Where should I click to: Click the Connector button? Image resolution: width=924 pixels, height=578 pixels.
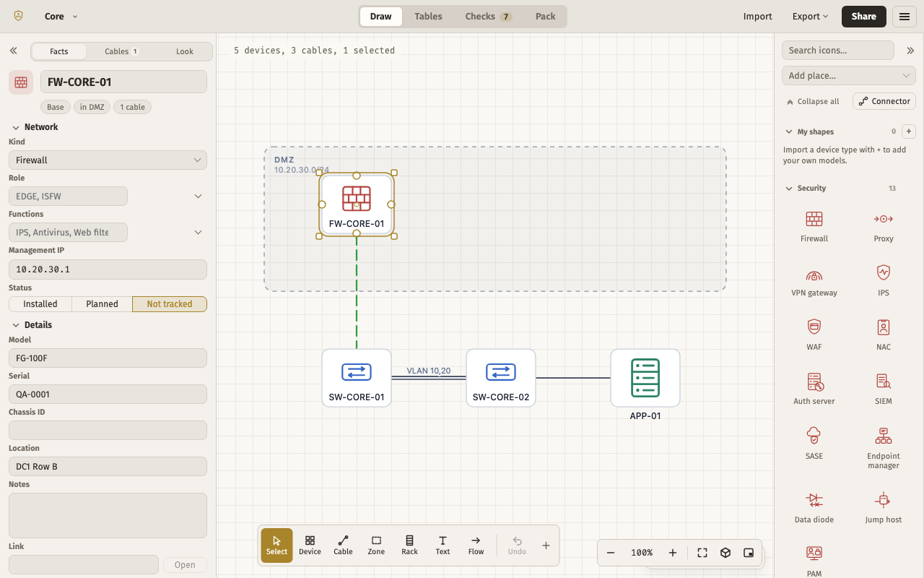[x=884, y=101]
